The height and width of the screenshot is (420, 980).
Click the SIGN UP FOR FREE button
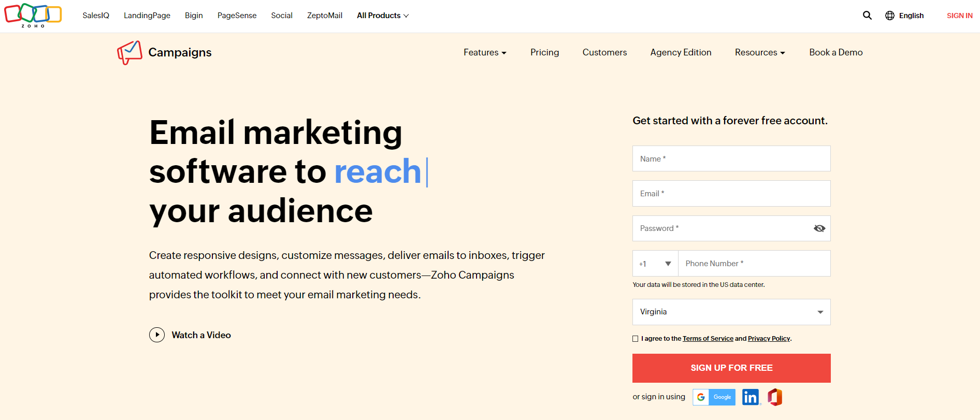pyautogui.click(x=731, y=368)
